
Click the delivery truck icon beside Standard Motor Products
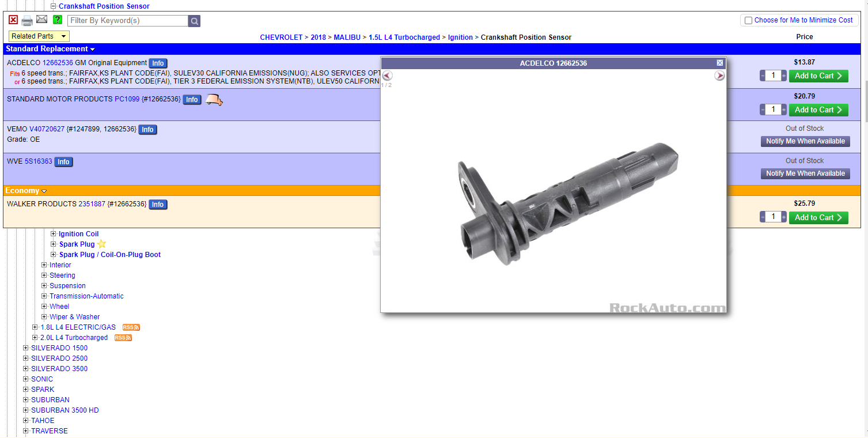[x=214, y=100]
